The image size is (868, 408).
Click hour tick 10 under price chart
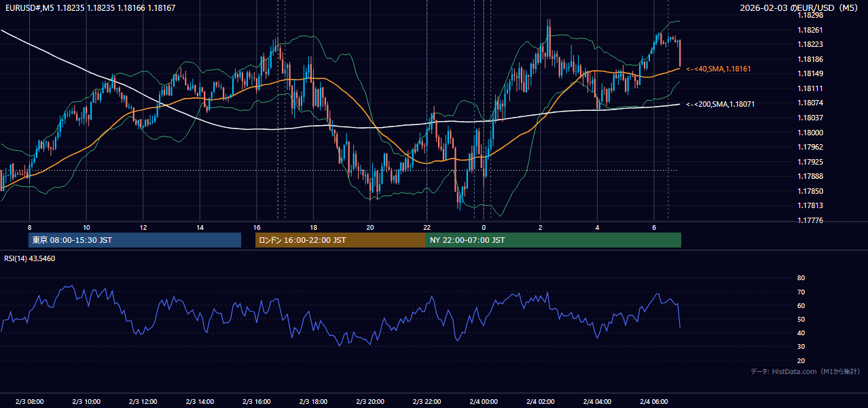coord(86,227)
